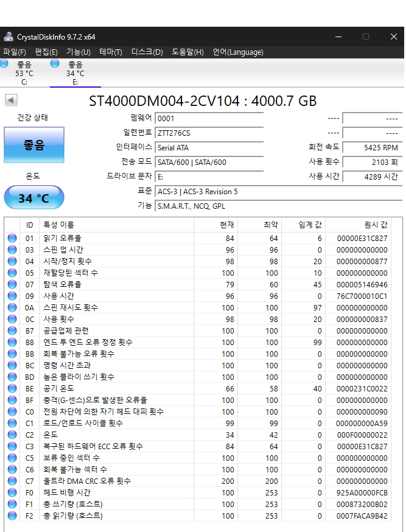The image size is (406, 532).
Task: Open the 편집(E) menu
Action: [46, 52]
